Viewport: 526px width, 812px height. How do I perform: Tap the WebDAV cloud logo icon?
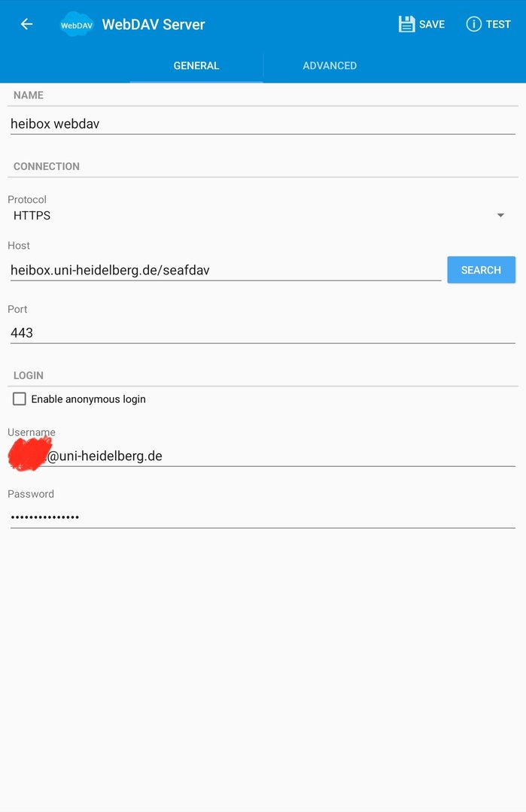pos(77,24)
